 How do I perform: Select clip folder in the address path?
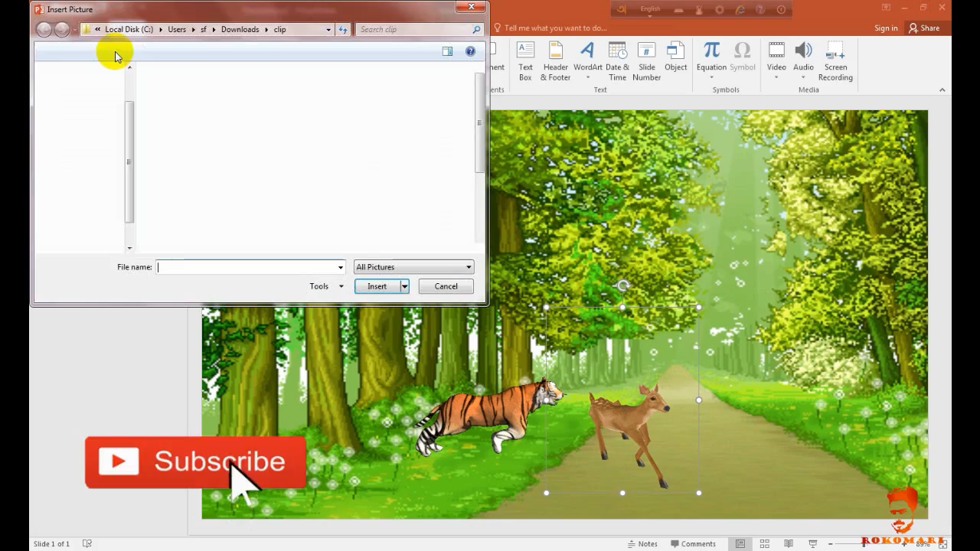pyautogui.click(x=280, y=30)
